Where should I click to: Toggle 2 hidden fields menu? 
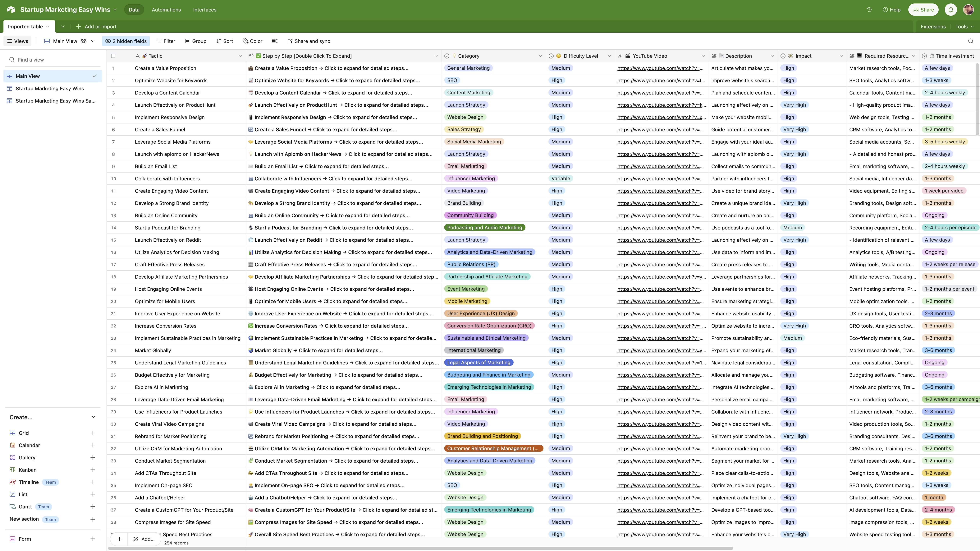click(x=126, y=41)
